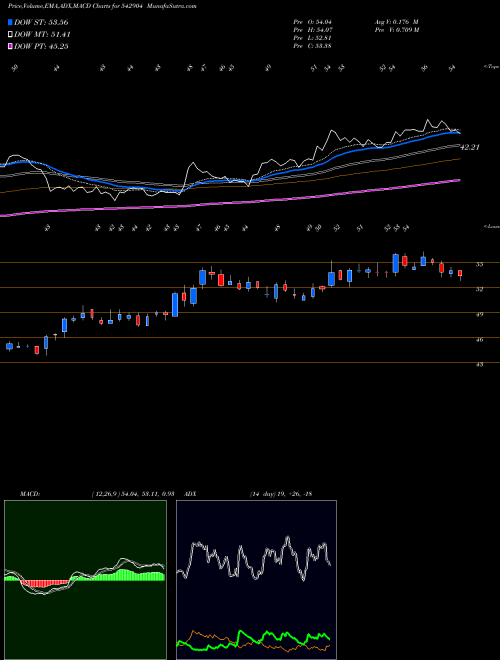Click the MACD (12,26,9) parameter values
The image size is (500, 660).
point(133,494)
